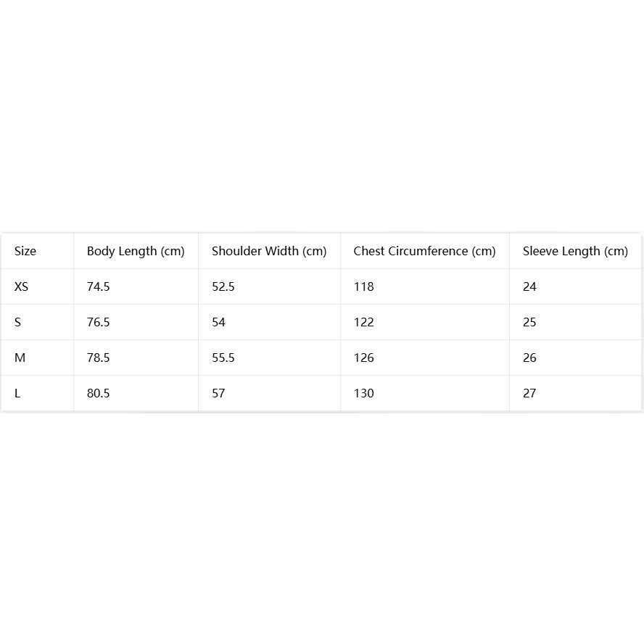Select the 74.5 body length cell
The width and height of the screenshot is (644, 644).
98,286
